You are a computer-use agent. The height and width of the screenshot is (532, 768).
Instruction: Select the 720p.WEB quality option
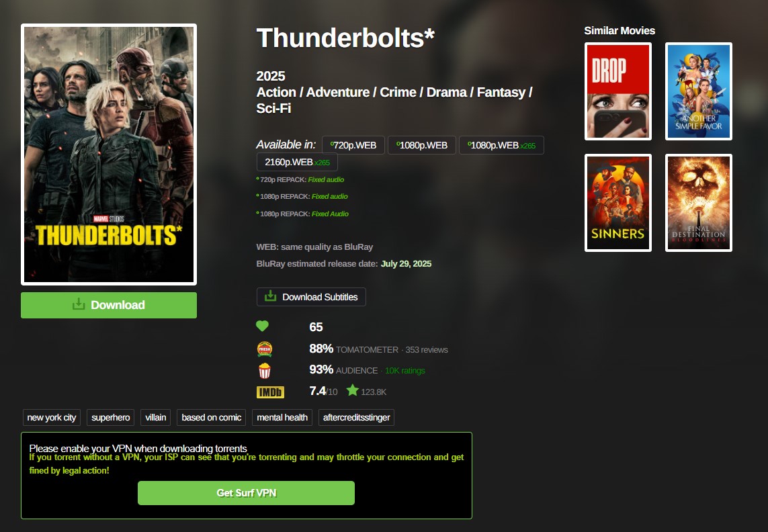click(x=353, y=145)
